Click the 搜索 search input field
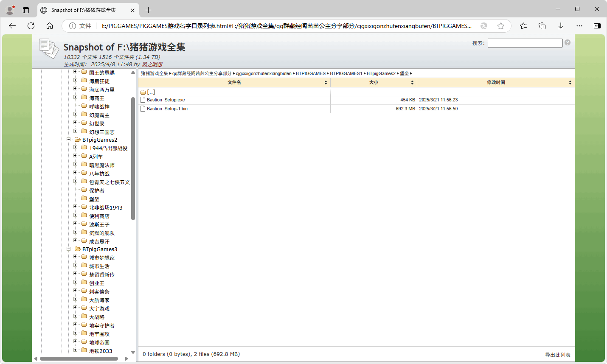This screenshot has width=607, height=364. point(525,43)
